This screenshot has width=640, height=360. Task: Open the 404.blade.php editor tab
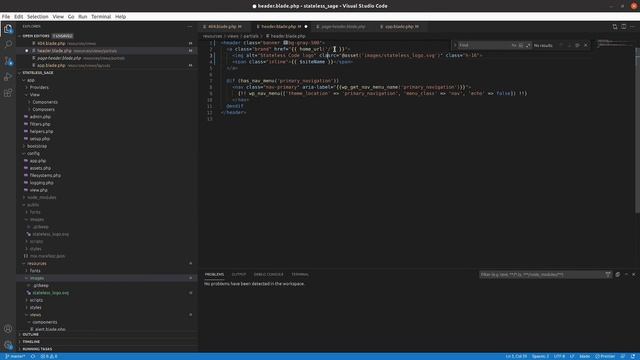point(223,27)
